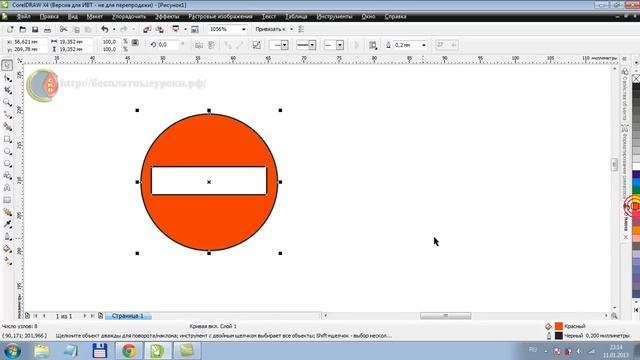This screenshot has height=360, width=640.
Task: Click the horizontal scrollbar thumb
Action: point(445,316)
